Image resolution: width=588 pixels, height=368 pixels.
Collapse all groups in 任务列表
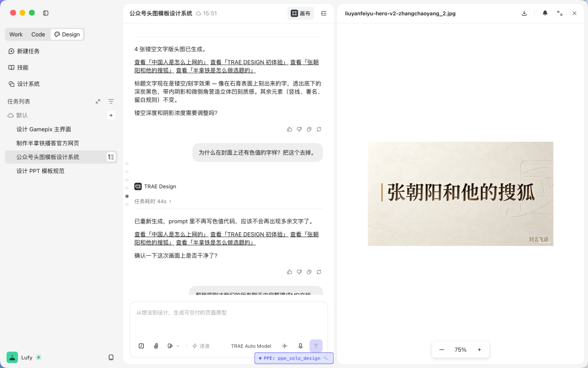[98, 101]
